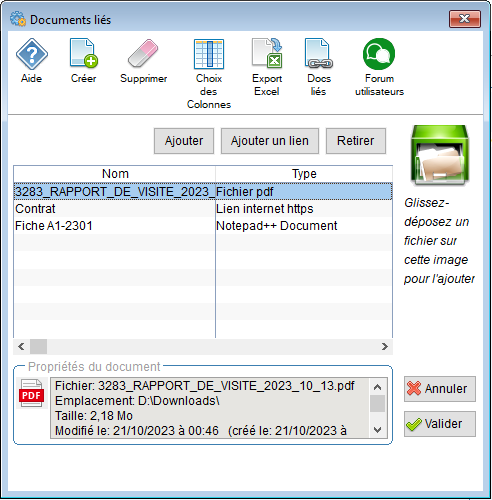The width and height of the screenshot is (492, 500).
Task: Select the Fiche A1-2301 document row
Action: pyautogui.click(x=203, y=226)
